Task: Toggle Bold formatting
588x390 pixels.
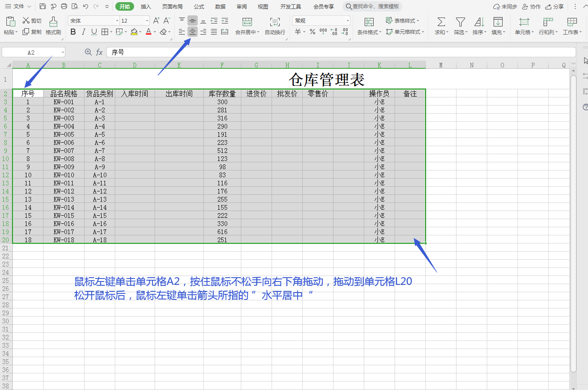Action: point(73,32)
